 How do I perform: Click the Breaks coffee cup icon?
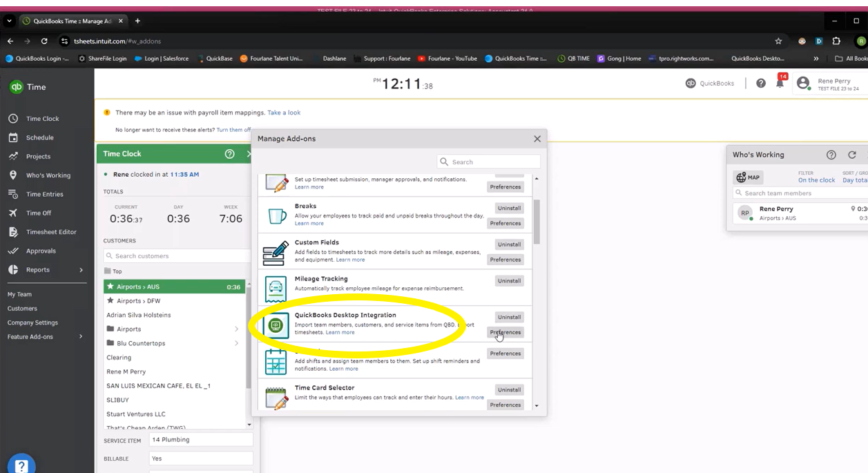click(276, 215)
